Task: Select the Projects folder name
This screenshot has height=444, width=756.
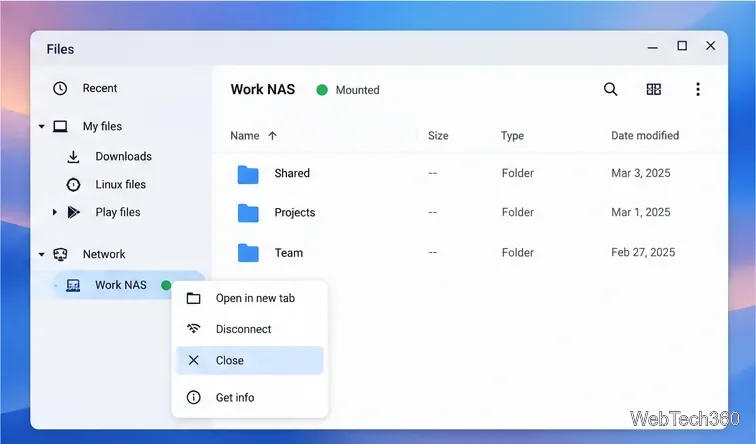Action: click(295, 213)
